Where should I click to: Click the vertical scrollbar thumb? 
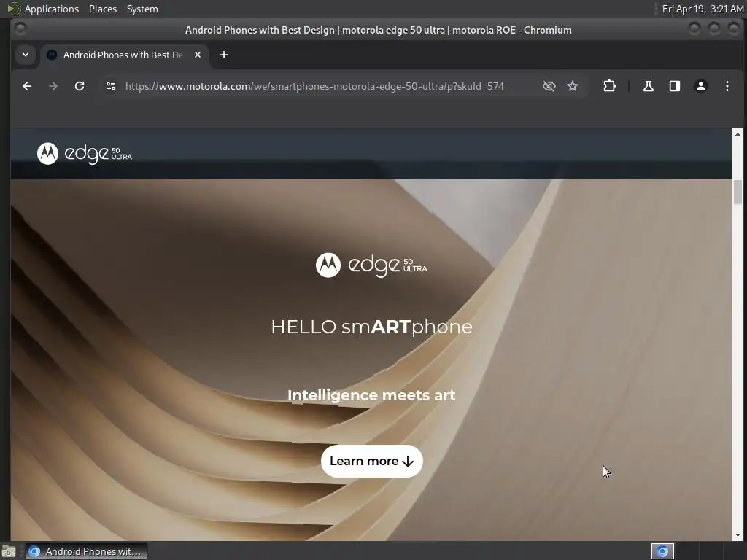(738, 192)
